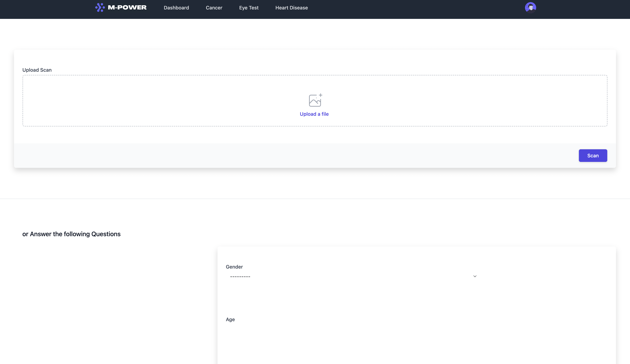630x364 pixels.
Task: Switch to the Eye Test section
Action: coord(249,8)
